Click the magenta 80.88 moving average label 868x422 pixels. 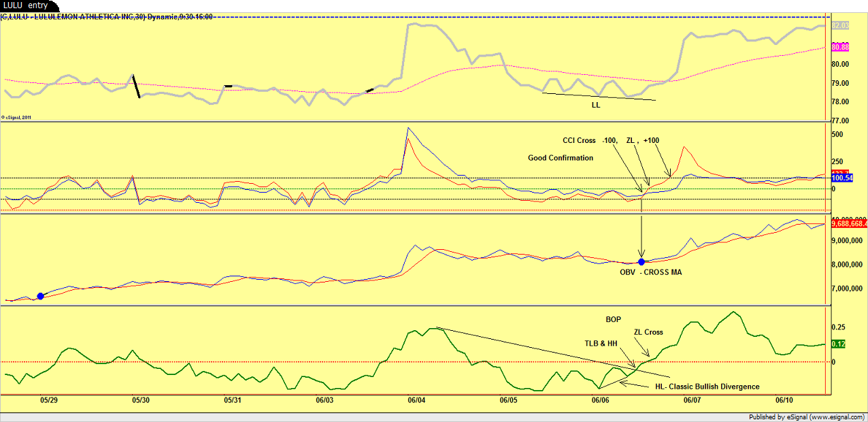[841, 47]
